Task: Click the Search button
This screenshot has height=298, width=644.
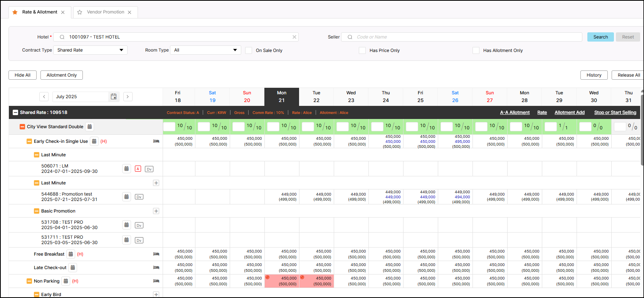Action: pyautogui.click(x=600, y=37)
